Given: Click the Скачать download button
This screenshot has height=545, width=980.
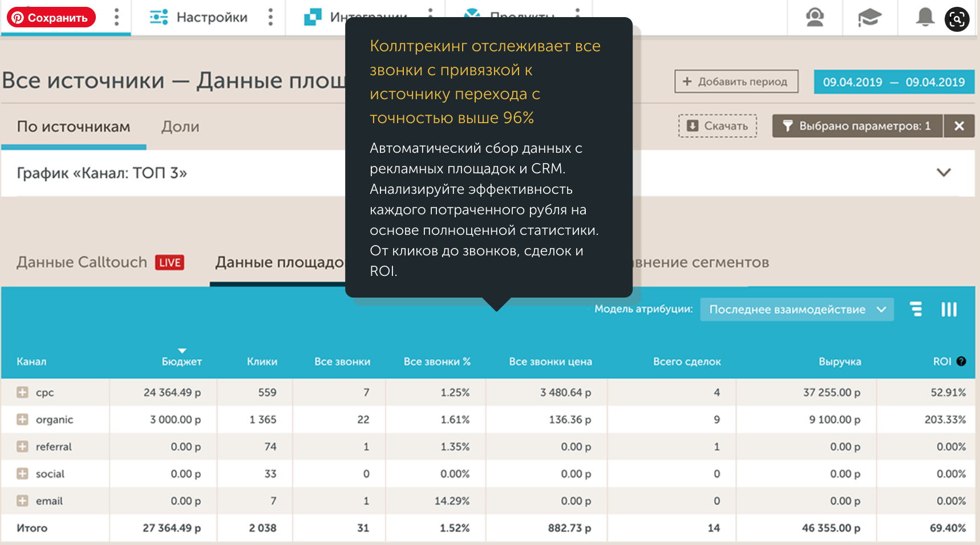Looking at the screenshot, I should (718, 126).
